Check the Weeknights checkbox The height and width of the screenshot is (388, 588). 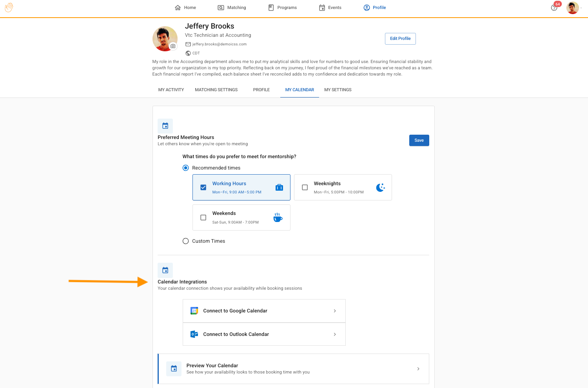tap(305, 188)
